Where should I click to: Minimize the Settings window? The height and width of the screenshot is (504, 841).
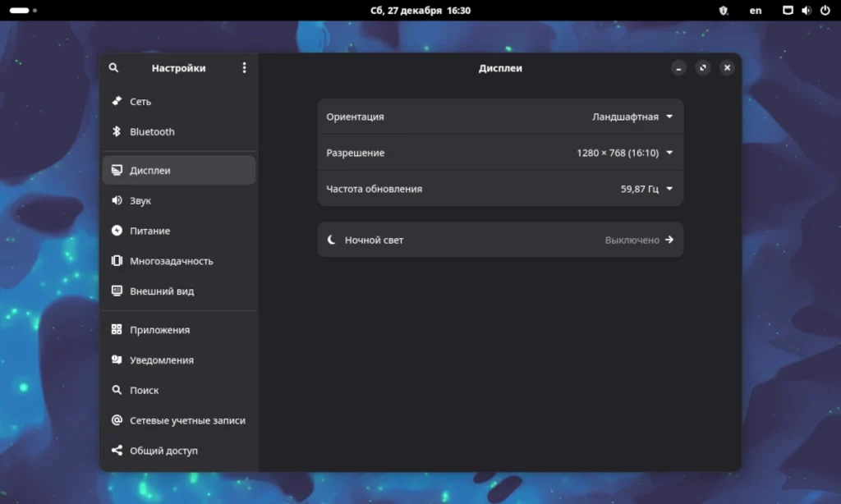678,67
